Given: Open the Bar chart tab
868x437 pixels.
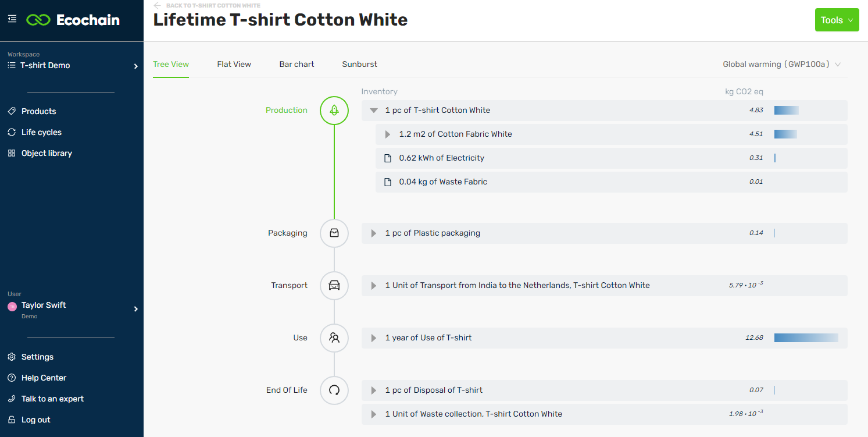Looking at the screenshot, I should pyautogui.click(x=297, y=65).
